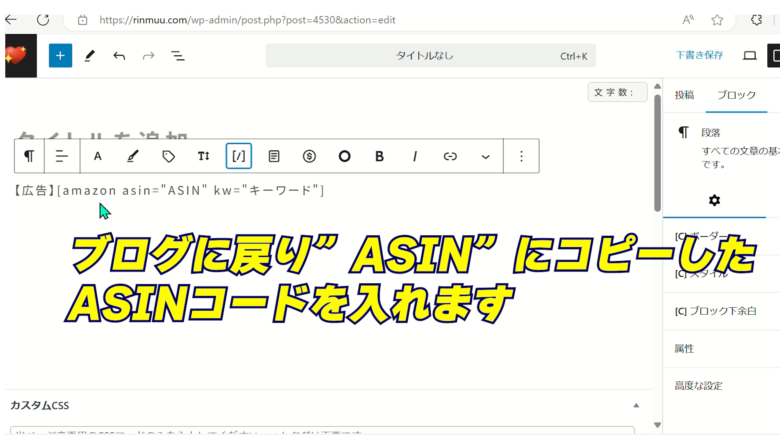Viewport: 780px width, 439px height.
Task: Open the text alignment options
Action: tap(61, 156)
